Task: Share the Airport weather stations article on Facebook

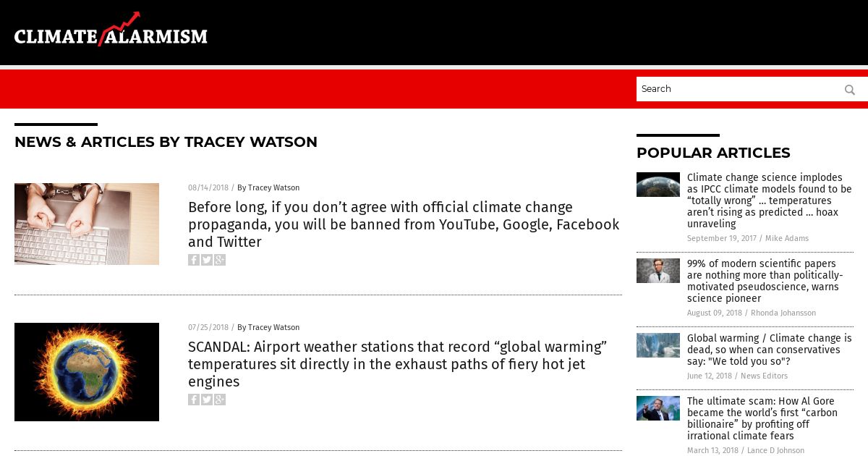Action: pyautogui.click(x=194, y=400)
